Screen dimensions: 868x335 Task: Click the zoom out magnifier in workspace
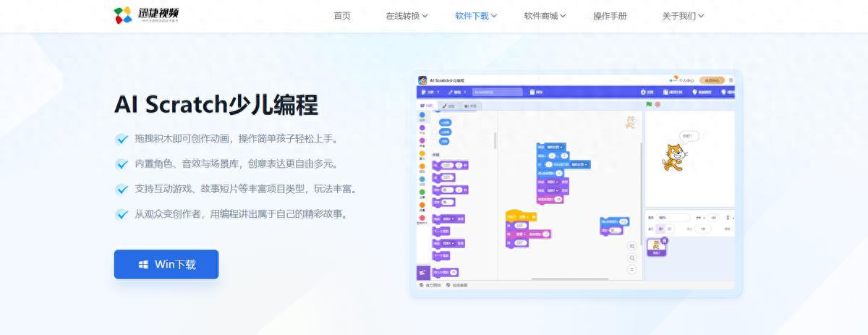click(x=631, y=258)
